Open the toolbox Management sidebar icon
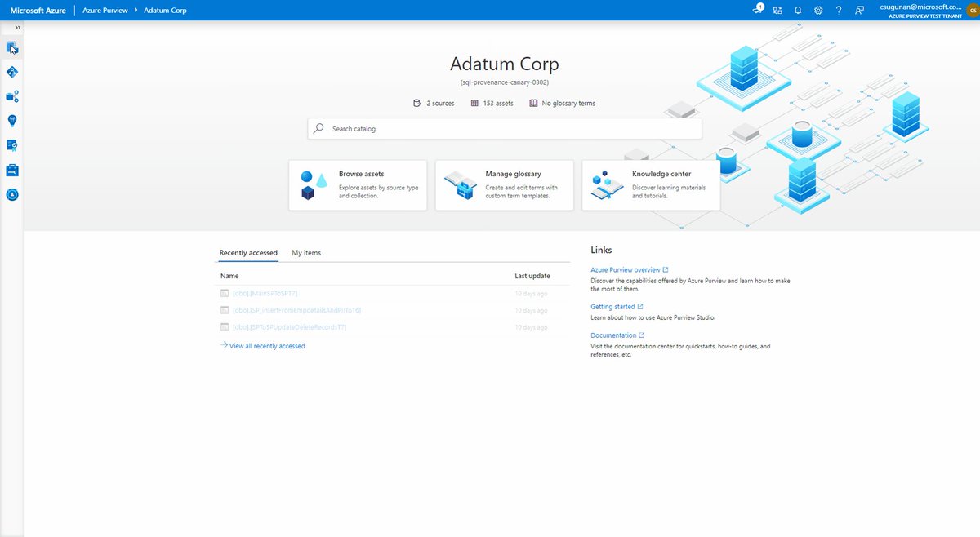This screenshot has height=537, width=980. pos(12,170)
